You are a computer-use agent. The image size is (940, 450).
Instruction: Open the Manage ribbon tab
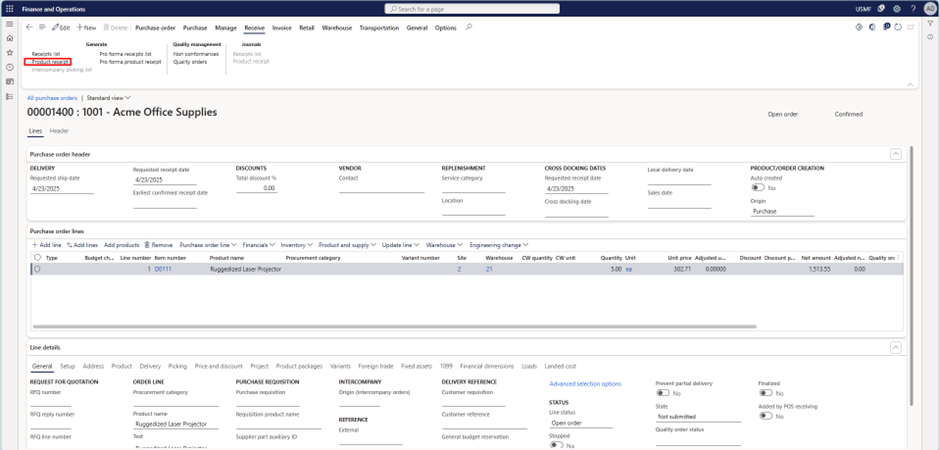click(225, 28)
